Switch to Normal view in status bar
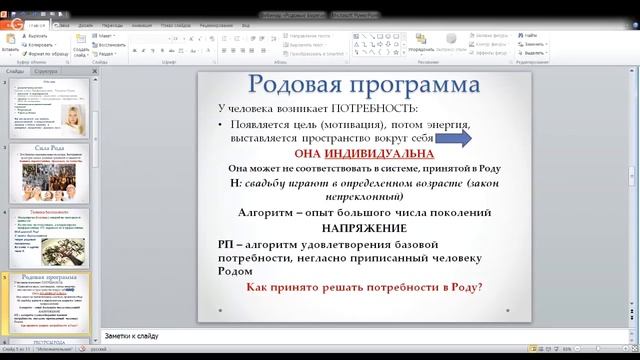This screenshot has width=640, height=360. point(533,349)
